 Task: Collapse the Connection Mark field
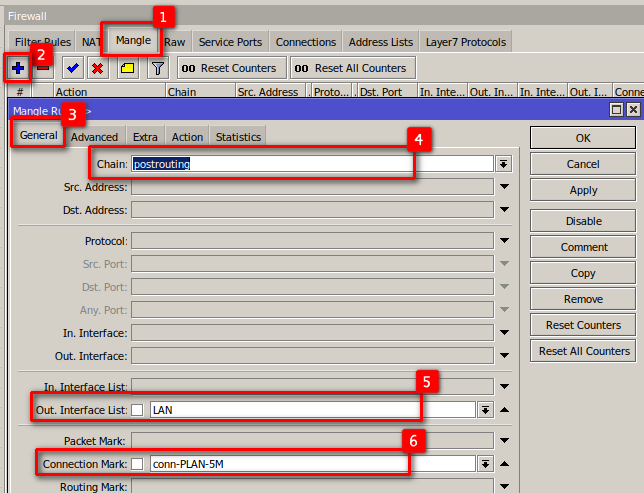tap(504, 464)
